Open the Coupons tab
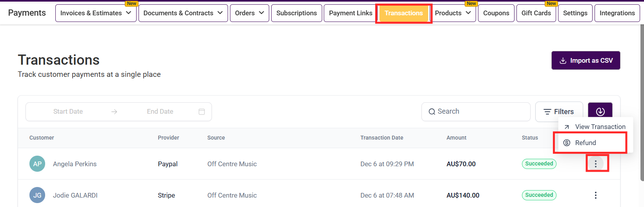644x207 pixels. pos(496,13)
